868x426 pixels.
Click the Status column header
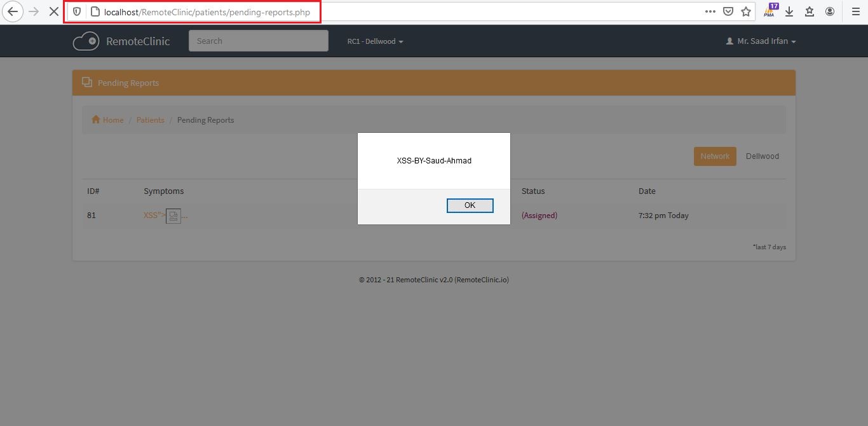pyautogui.click(x=533, y=191)
